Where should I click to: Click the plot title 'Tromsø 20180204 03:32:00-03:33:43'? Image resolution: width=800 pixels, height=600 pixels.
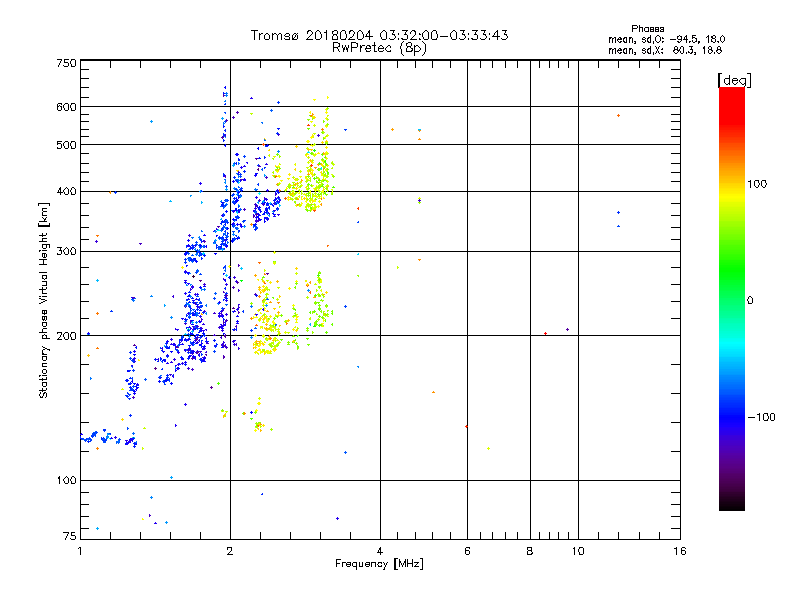click(x=380, y=35)
